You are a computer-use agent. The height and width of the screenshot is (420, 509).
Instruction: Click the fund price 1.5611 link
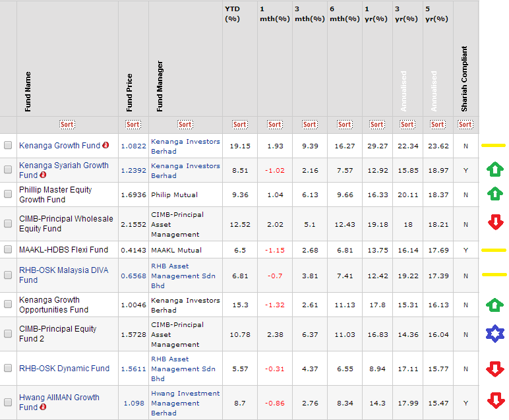click(x=134, y=369)
